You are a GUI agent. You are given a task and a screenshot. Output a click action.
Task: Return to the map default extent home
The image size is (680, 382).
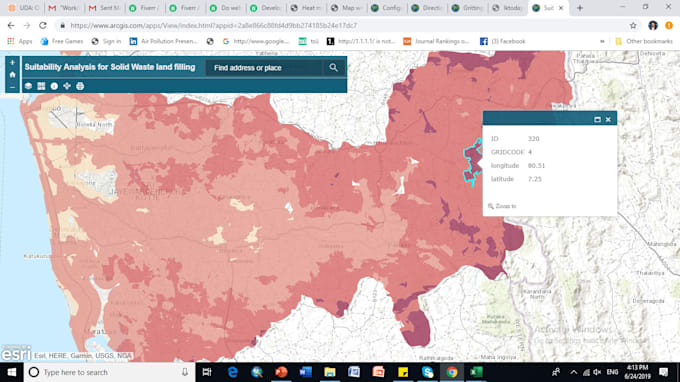pos(12,75)
